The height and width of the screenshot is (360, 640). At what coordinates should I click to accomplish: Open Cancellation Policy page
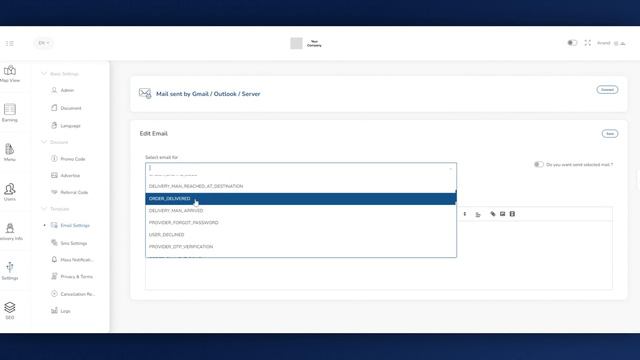pos(73,294)
